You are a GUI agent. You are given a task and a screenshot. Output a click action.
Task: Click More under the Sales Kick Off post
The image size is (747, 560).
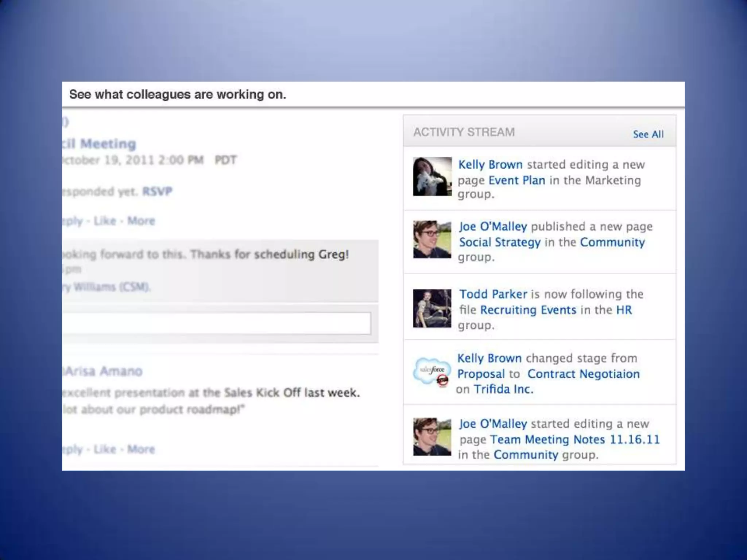(141, 449)
